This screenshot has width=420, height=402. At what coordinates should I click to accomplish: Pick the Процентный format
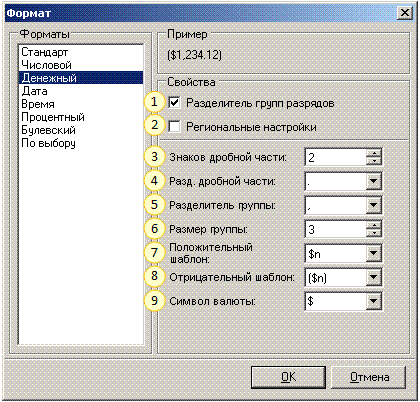coord(81,117)
